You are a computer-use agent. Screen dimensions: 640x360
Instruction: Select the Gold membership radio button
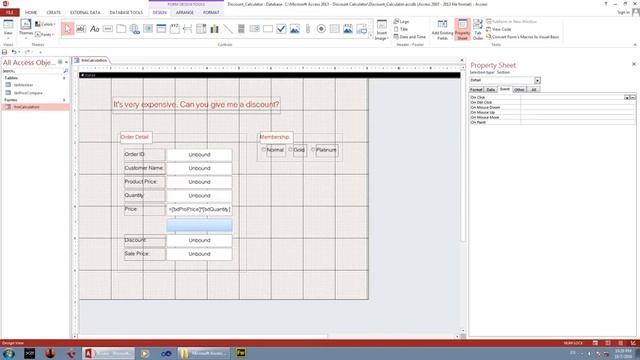[x=291, y=150]
